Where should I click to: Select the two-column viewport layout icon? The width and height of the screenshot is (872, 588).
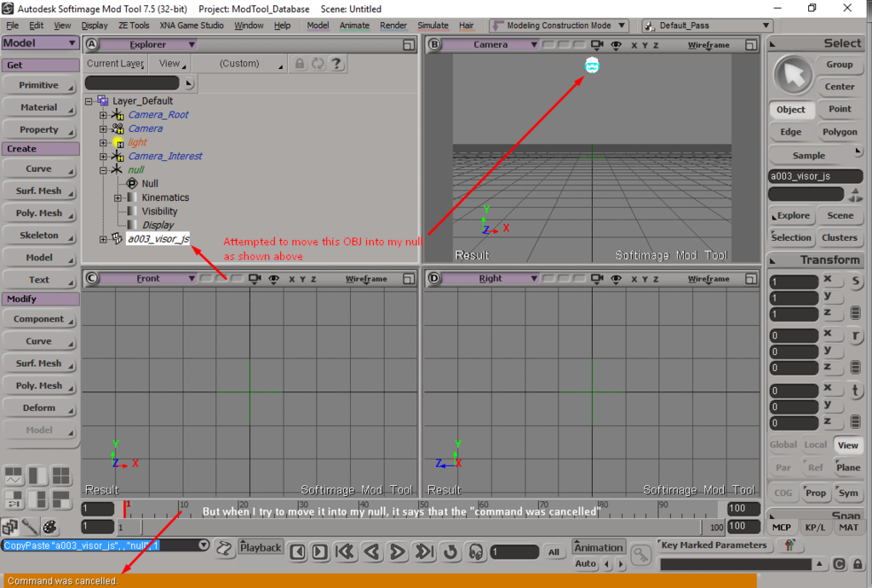pos(37,476)
